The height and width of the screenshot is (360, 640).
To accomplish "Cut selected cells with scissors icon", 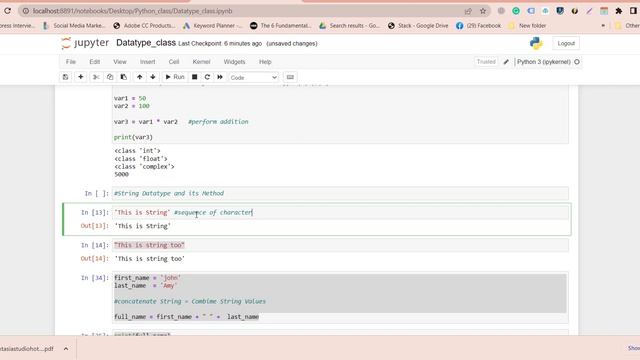I will click(96, 77).
